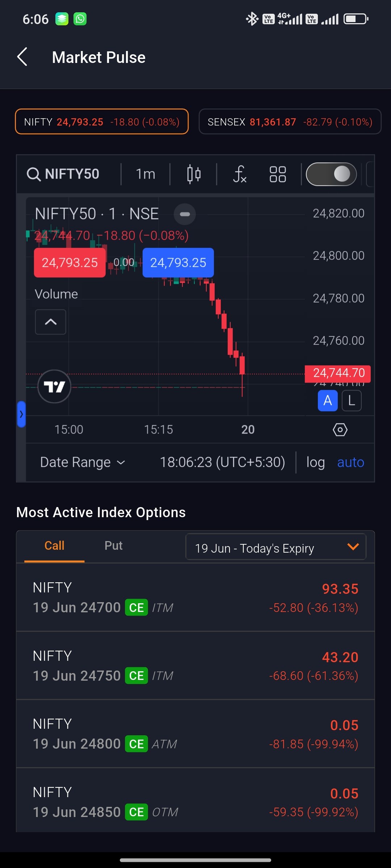391x868 pixels.
Task: Select the Call tab
Action: coord(54,545)
